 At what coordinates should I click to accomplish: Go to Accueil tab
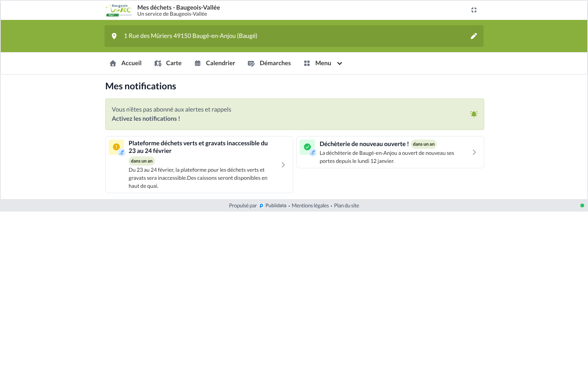[x=126, y=63]
